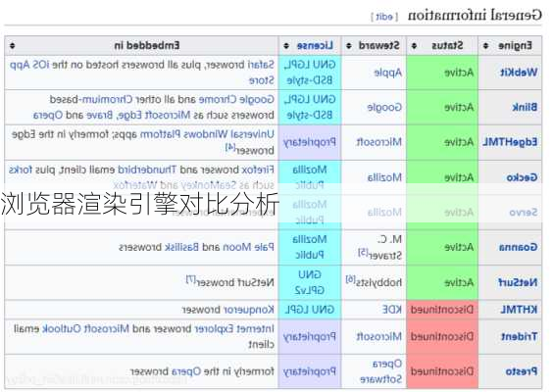The image size is (553, 392).
Task: Open the KHTML engine link
Action: 519,310
